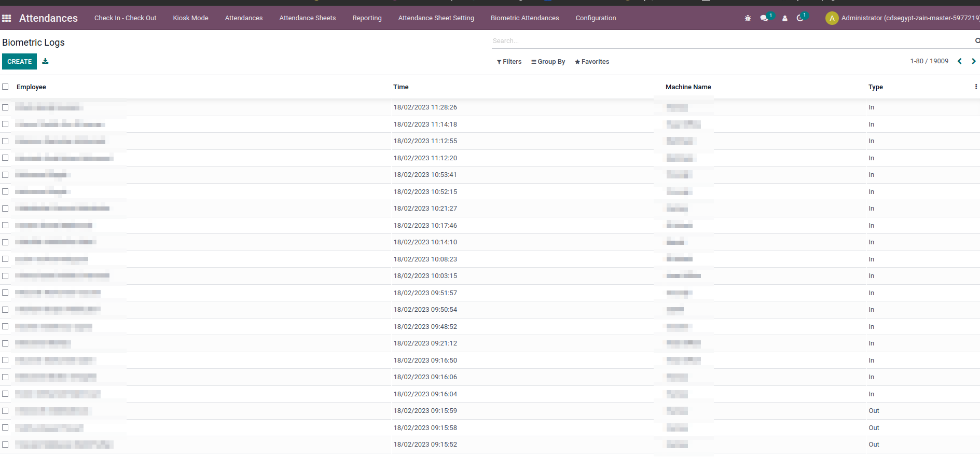Open the apps grid menu icon
The height and width of the screenshot is (457, 980).
click(x=7, y=18)
